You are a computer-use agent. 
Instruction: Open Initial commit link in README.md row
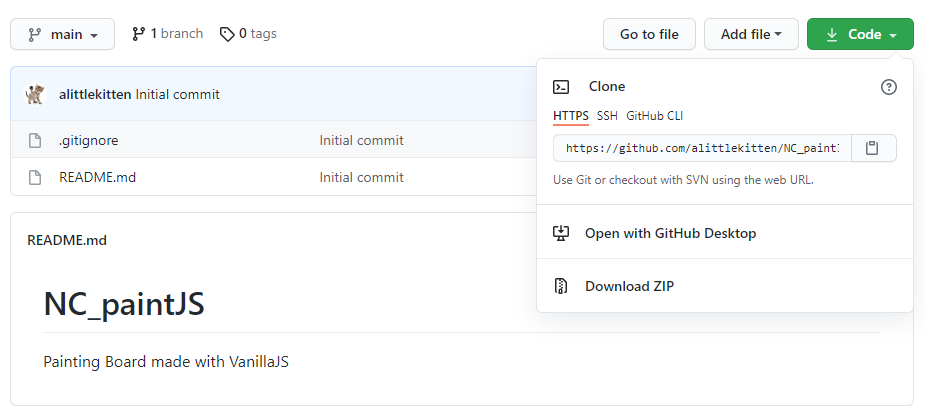click(x=361, y=177)
